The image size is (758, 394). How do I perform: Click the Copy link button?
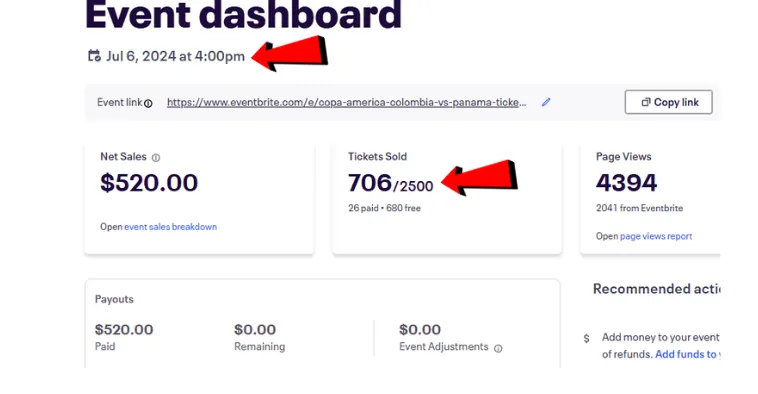click(x=669, y=102)
